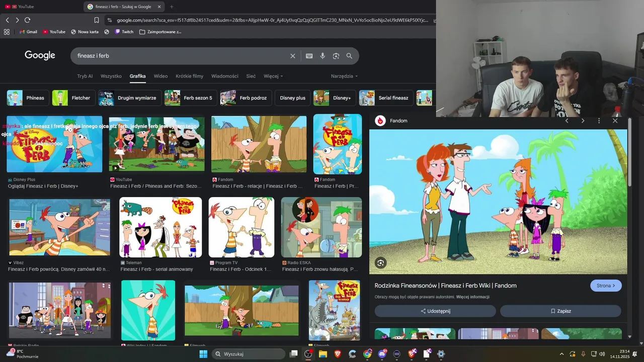Select the Wiadomości search tab
The image size is (644, 362).
(225, 76)
